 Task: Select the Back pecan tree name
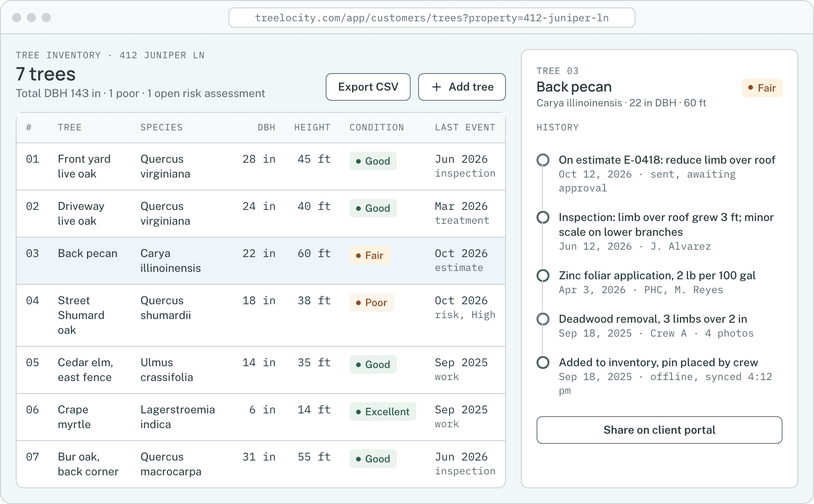click(87, 253)
